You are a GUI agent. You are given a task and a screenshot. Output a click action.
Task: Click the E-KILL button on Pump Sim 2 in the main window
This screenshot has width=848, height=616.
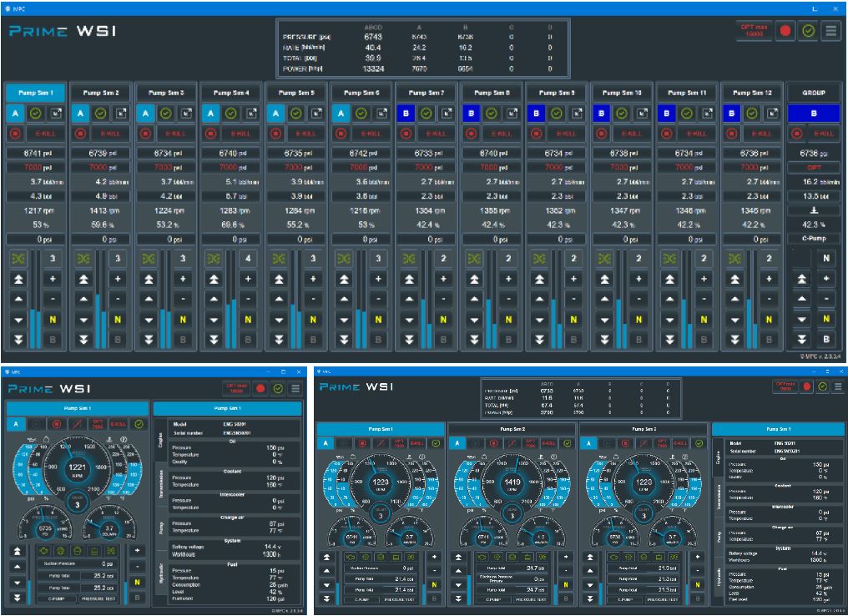(111, 134)
